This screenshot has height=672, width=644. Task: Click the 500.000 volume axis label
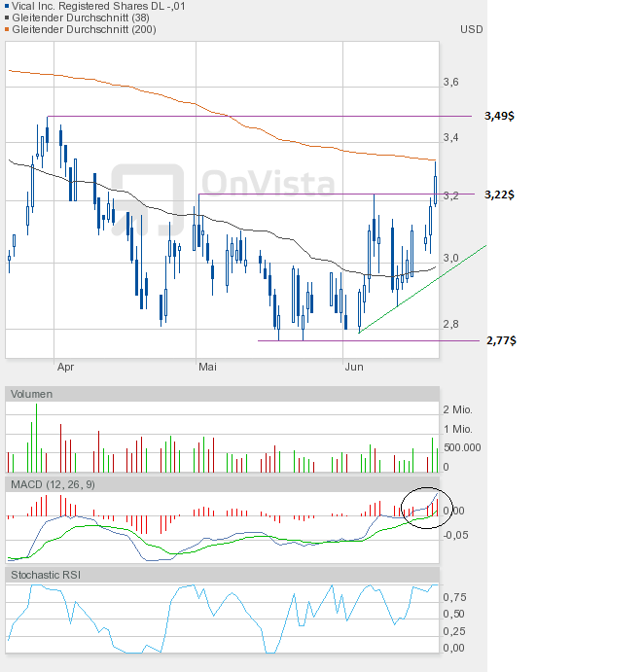[462, 447]
